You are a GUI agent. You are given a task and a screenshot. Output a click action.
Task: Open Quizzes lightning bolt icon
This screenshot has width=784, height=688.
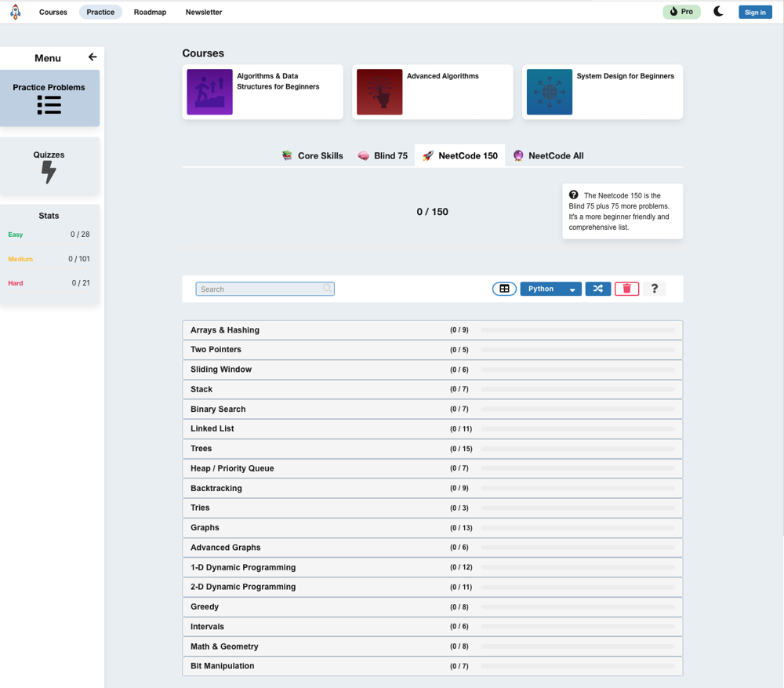(49, 172)
